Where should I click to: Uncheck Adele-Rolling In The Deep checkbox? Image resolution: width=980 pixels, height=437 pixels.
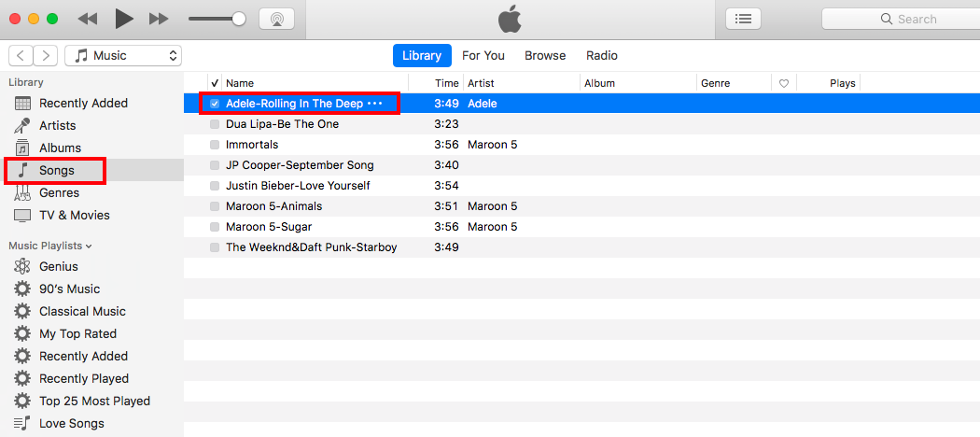tap(215, 104)
